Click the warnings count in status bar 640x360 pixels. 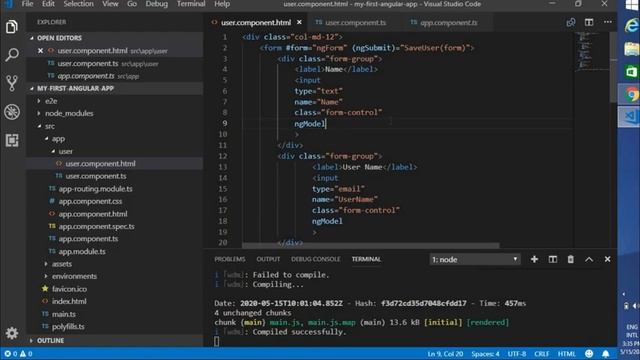pos(26,353)
